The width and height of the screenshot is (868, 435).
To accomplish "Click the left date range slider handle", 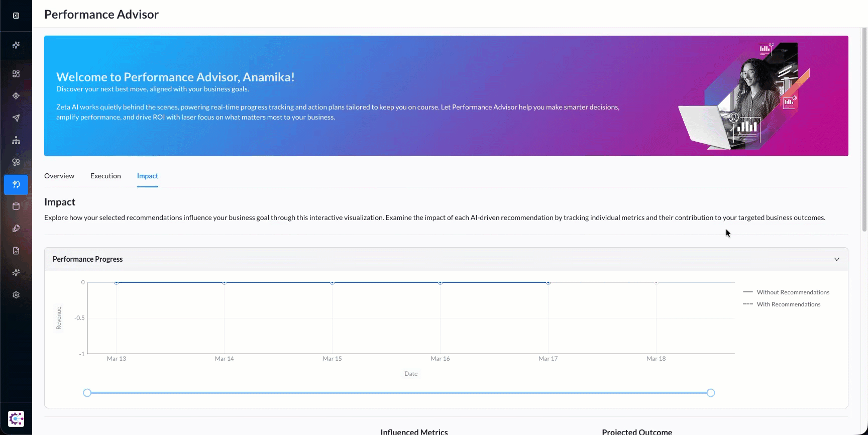I will [87, 393].
